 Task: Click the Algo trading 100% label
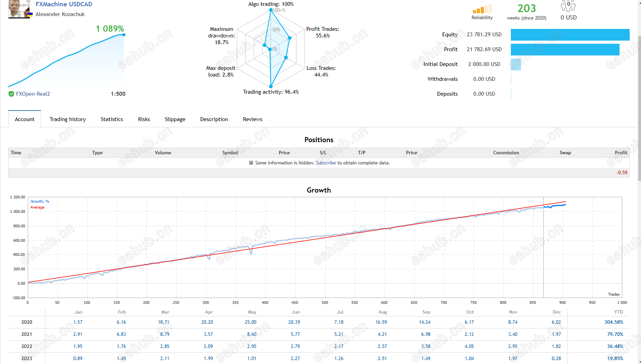point(271,4)
